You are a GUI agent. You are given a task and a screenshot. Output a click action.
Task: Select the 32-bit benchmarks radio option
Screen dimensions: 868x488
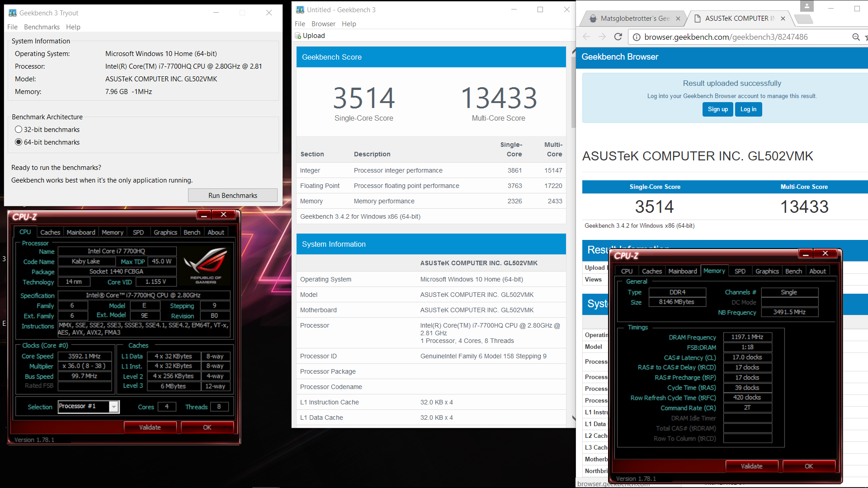(19, 130)
